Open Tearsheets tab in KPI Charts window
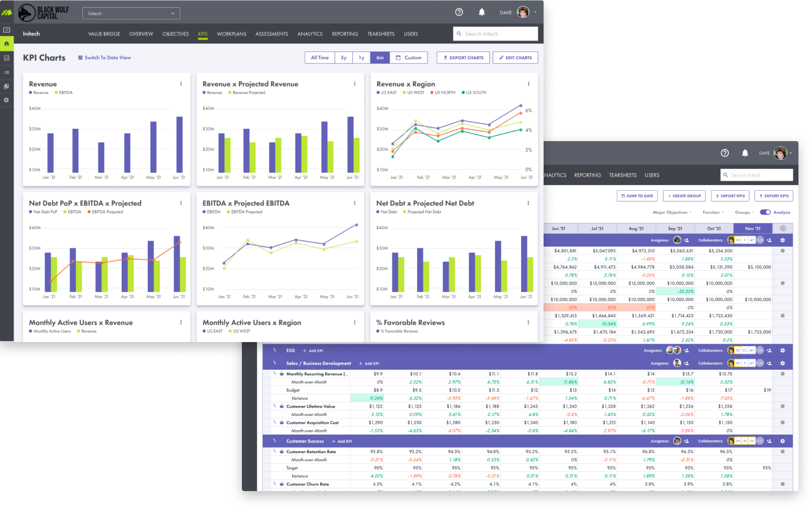This screenshot has height=508, width=812. (381, 34)
